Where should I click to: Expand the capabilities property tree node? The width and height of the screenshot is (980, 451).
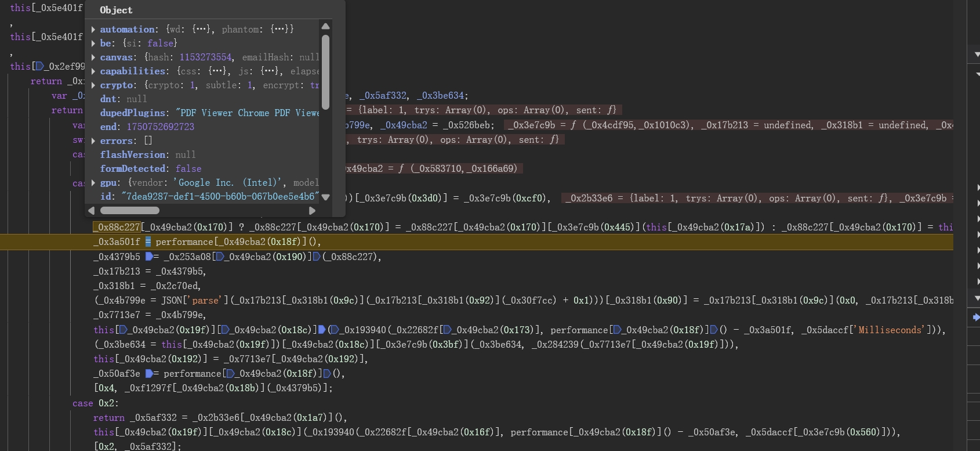pyautogui.click(x=93, y=71)
